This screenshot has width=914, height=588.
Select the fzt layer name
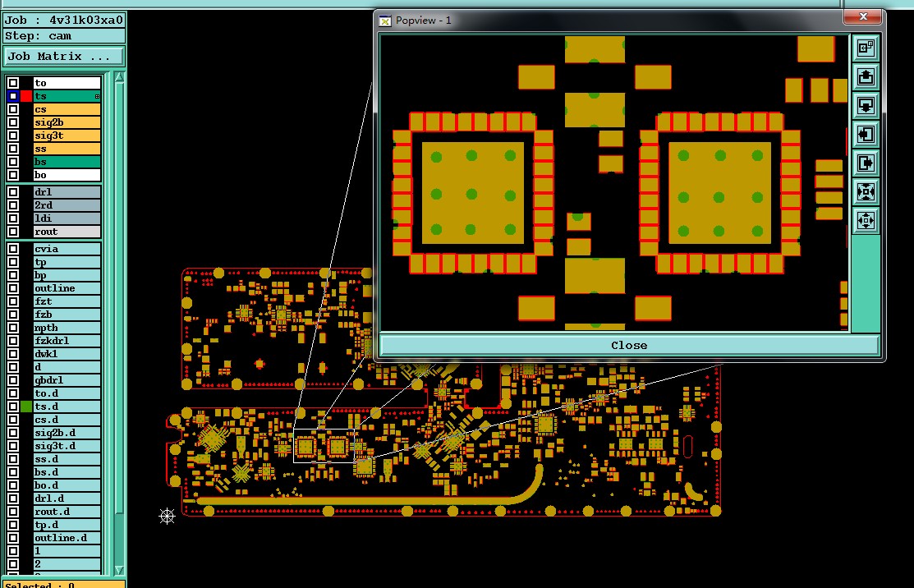(67, 301)
